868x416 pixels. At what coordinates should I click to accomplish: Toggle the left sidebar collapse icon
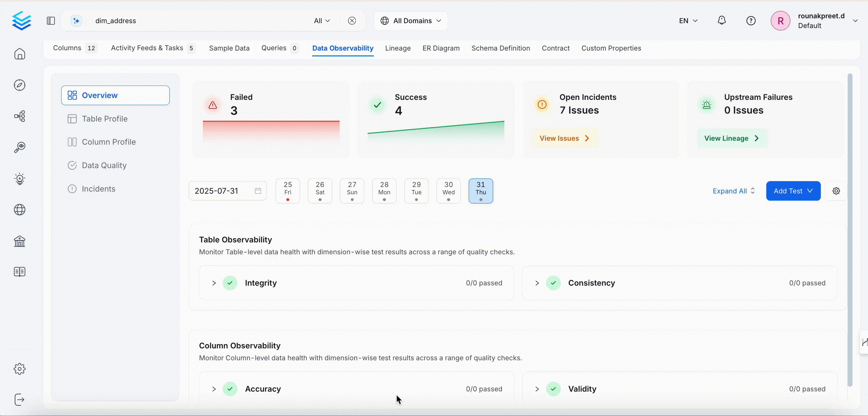click(51, 20)
